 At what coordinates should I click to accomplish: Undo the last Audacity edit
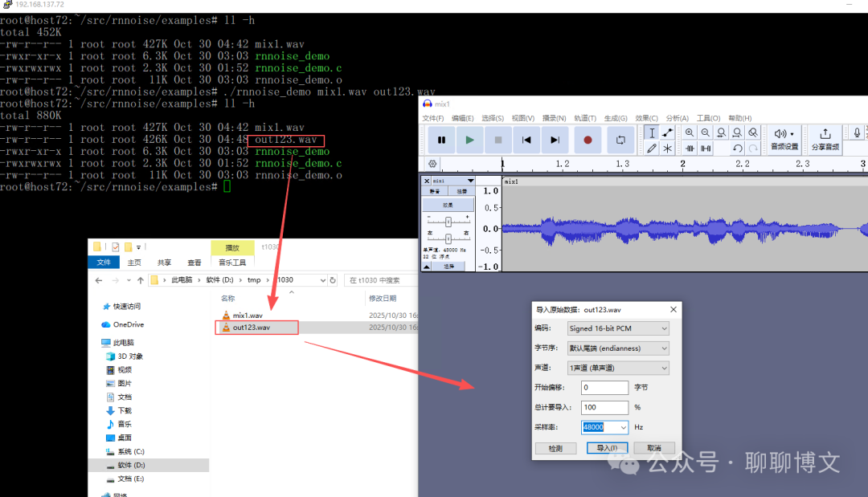click(737, 149)
